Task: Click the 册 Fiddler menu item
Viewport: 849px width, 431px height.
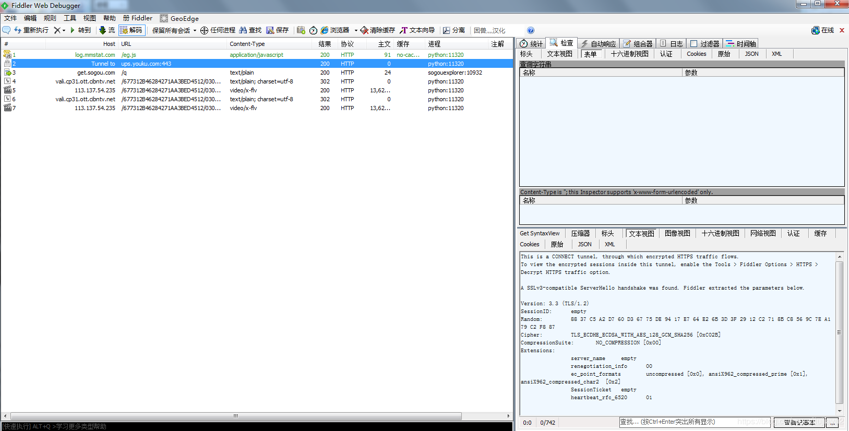Action: 138,18
